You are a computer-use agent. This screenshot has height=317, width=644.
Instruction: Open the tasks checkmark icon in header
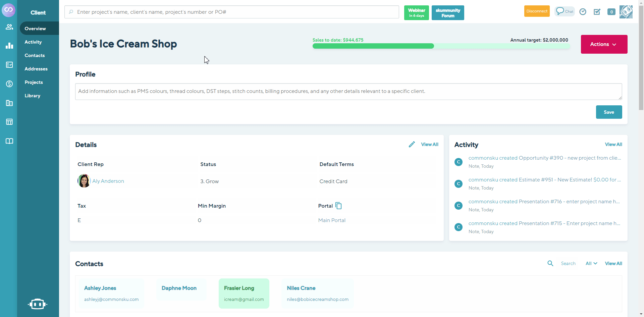(597, 12)
